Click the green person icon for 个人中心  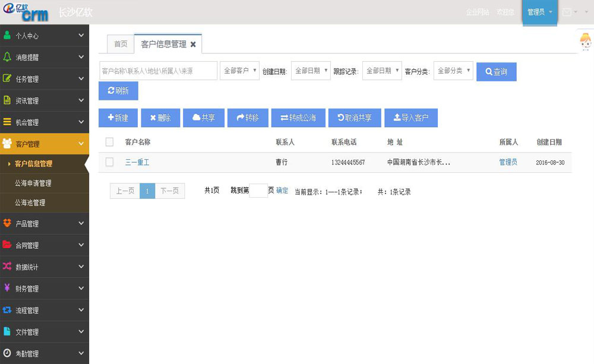click(x=7, y=36)
